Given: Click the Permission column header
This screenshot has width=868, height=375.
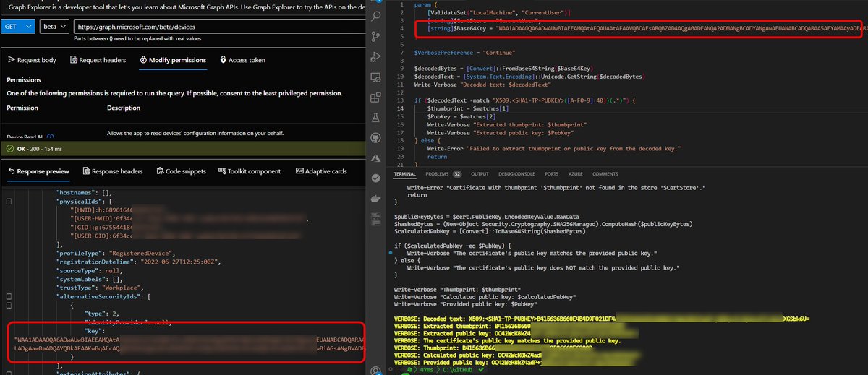Looking at the screenshot, I should pyautogui.click(x=23, y=108).
